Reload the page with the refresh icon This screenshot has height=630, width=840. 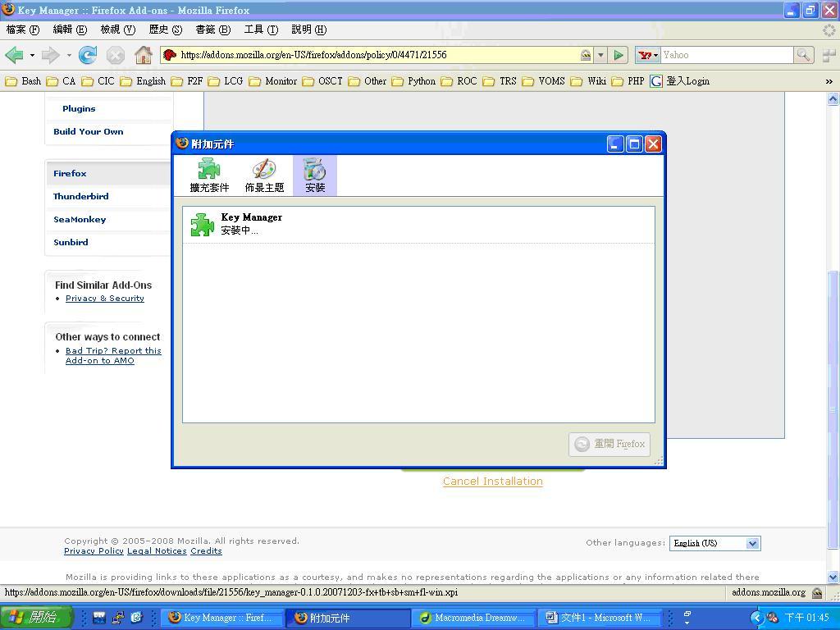coord(87,55)
